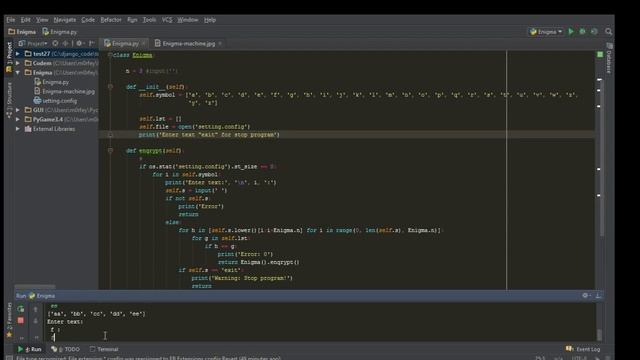This screenshot has height=360, width=640.
Task: Open the Window menu
Action: click(187, 20)
